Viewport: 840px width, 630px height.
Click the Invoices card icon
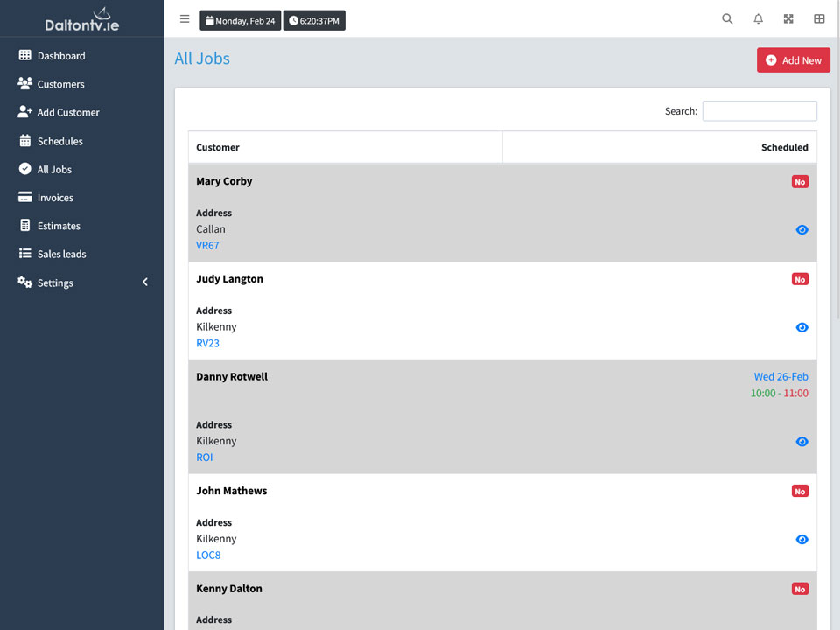pos(24,197)
